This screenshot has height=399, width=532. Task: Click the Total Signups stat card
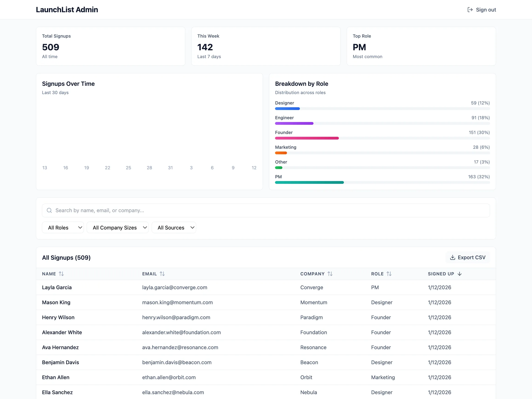(110, 46)
